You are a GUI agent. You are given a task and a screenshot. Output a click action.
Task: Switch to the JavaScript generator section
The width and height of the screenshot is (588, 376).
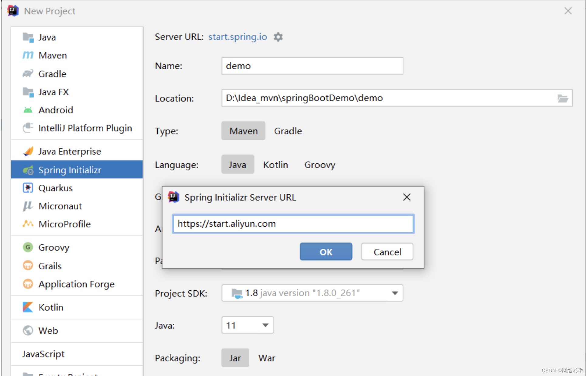click(43, 354)
